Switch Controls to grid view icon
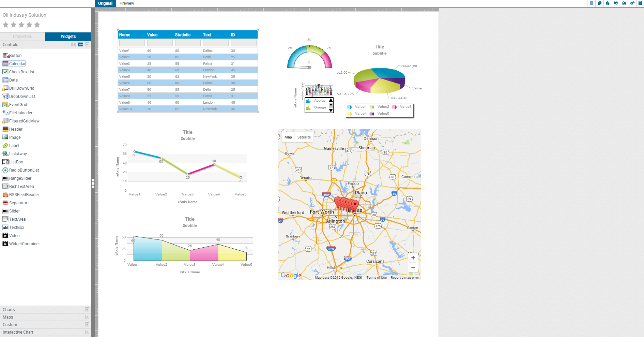 [73, 44]
